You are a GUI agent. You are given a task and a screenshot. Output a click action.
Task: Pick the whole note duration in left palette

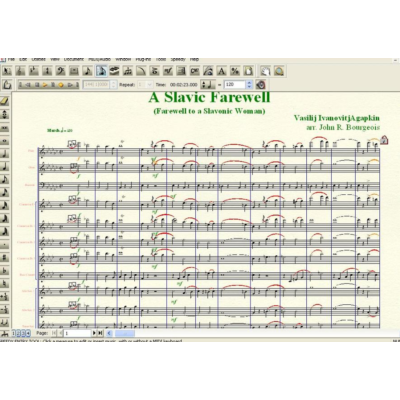coord(5,141)
